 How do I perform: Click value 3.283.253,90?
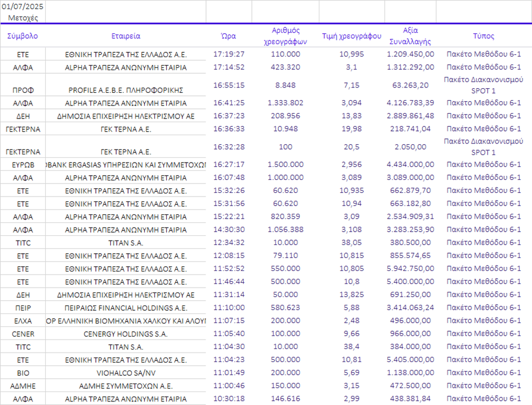click(410, 230)
